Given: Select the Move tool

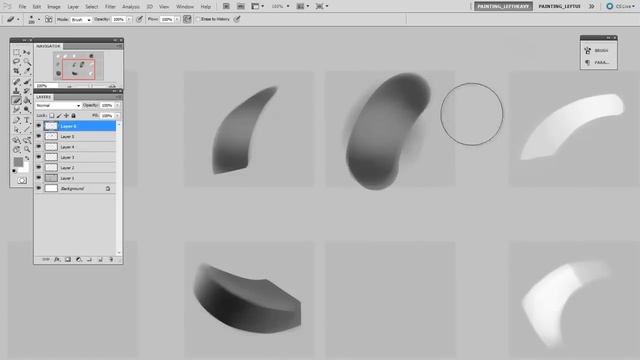Looking at the screenshot, I should (27, 52).
